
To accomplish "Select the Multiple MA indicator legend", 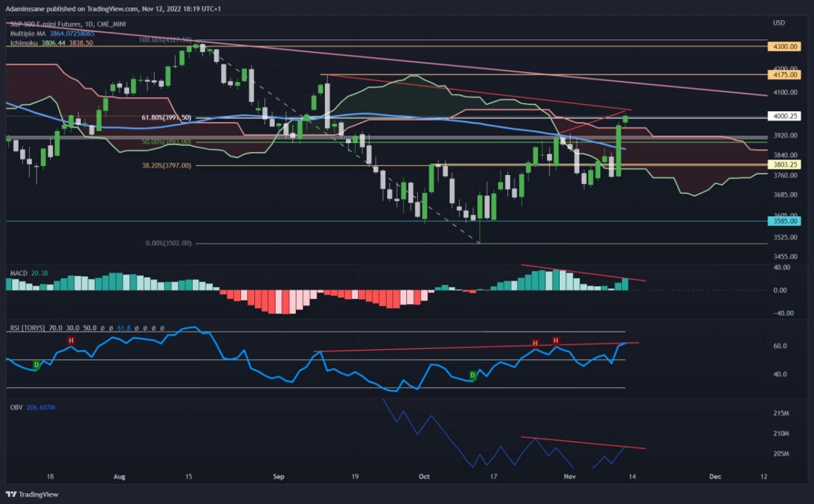I will 52,33.
